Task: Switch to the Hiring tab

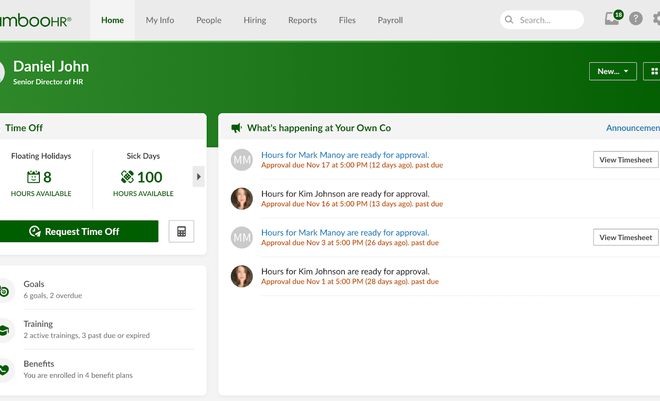Action: [255, 20]
